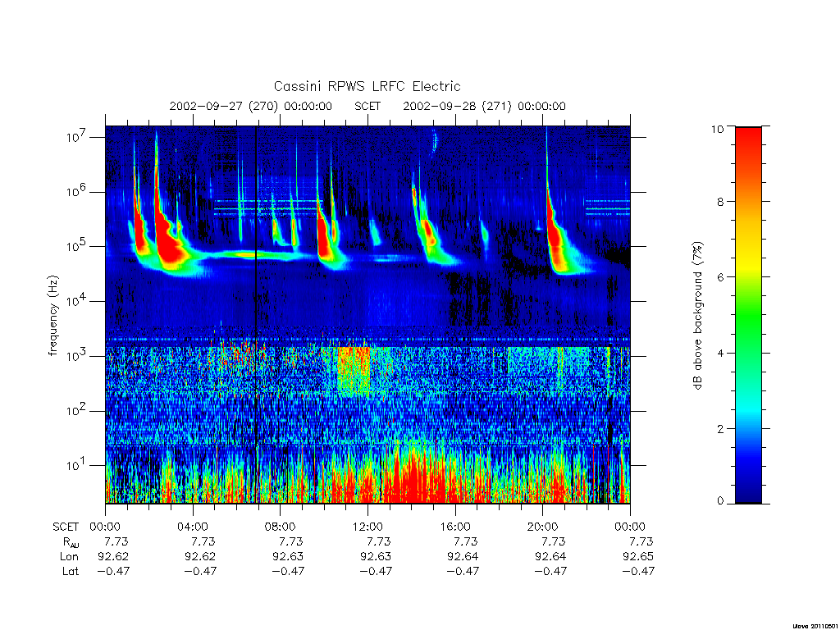The width and height of the screenshot is (840, 630).
Task: Click longitude value 92.65
Action: click(x=638, y=557)
